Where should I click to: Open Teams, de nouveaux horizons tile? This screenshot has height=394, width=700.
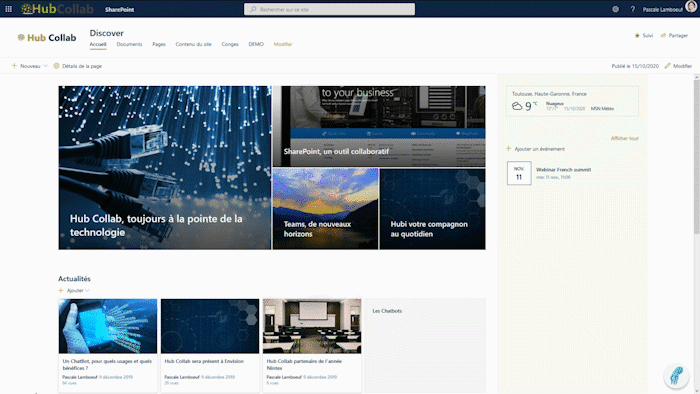[x=325, y=209]
